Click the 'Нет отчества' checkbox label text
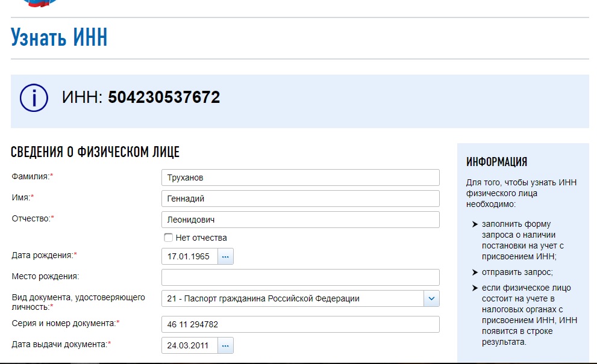Image resolution: width=597 pixels, height=364 pixels. click(201, 238)
